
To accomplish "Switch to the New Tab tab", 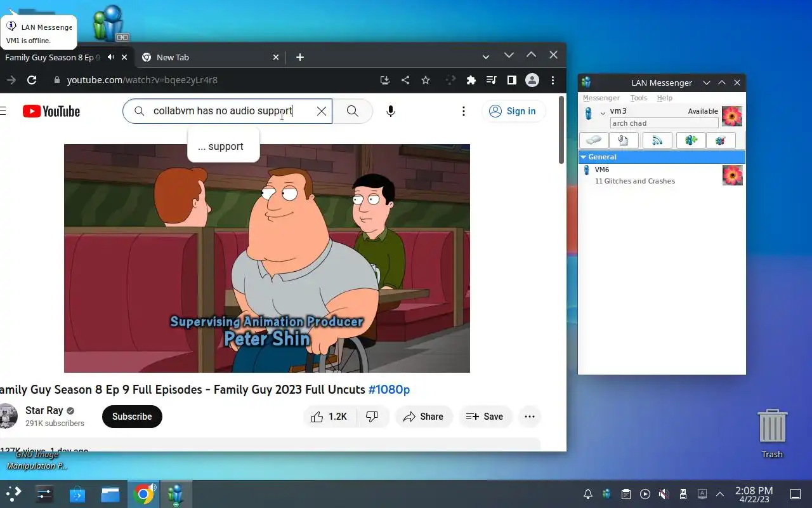I will click(209, 57).
